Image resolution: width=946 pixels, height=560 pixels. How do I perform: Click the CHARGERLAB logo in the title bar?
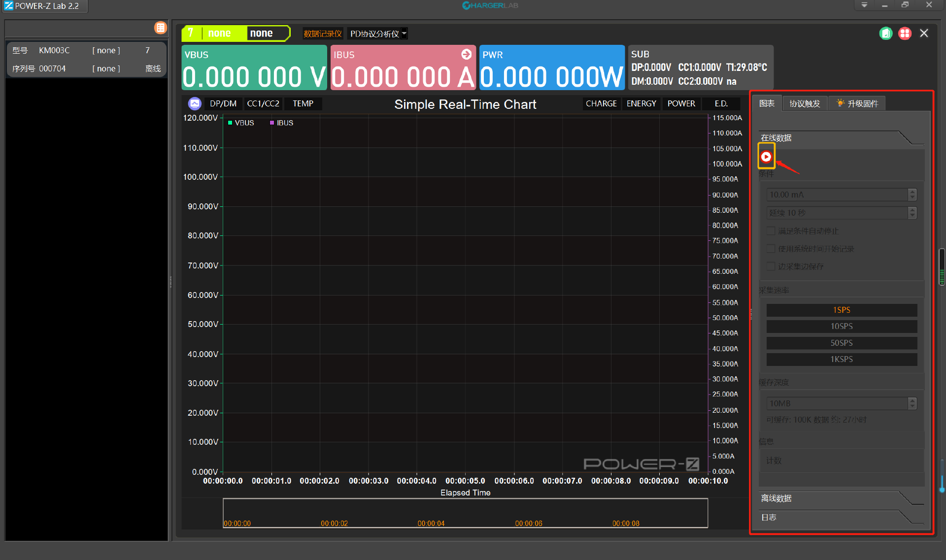490,5
